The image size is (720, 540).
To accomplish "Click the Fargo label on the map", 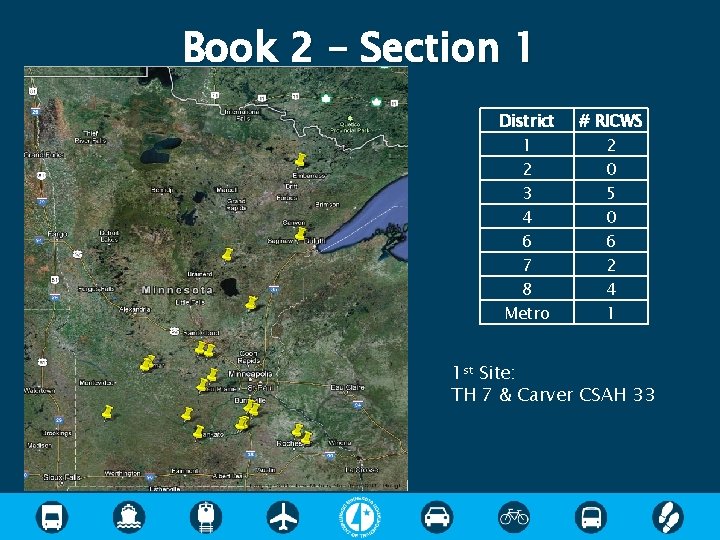I will point(58,234).
